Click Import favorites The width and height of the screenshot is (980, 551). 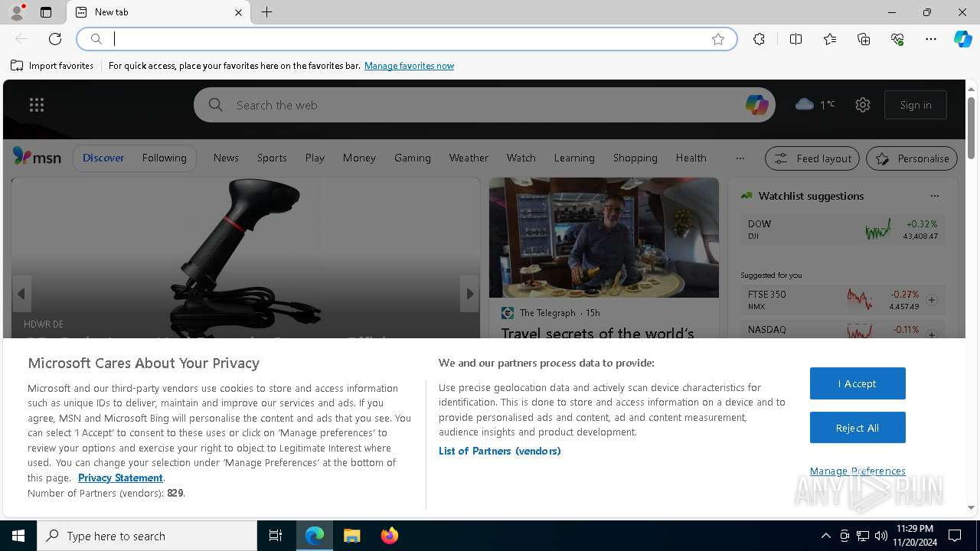[52, 66]
